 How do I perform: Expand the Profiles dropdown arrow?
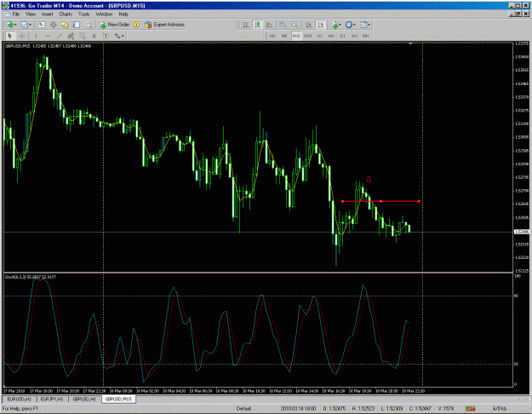coord(30,25)
